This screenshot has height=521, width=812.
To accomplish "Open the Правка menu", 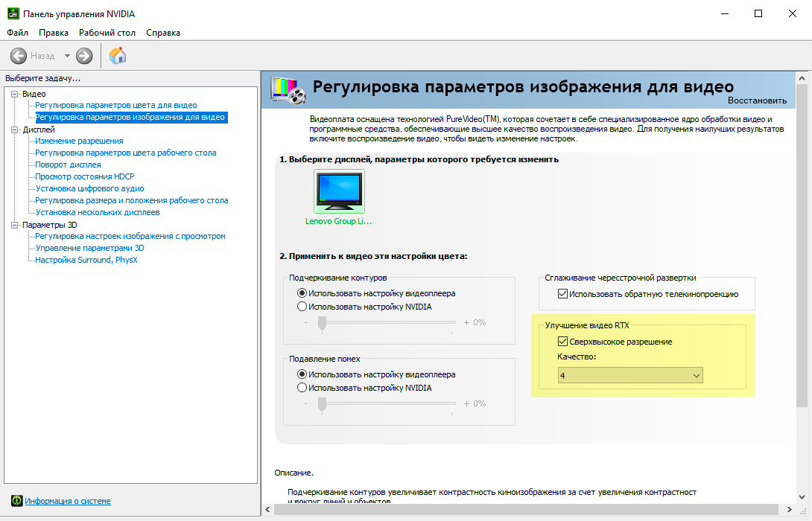I will [x=54, y=33].
